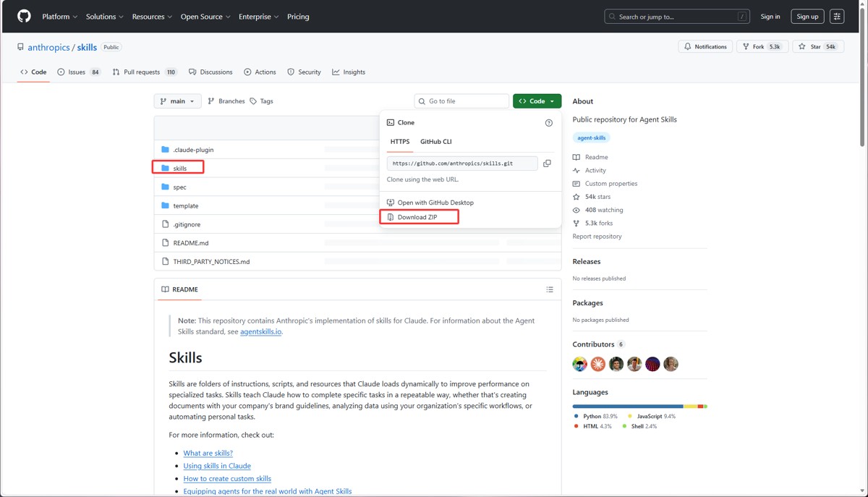The image size is (868, 497).
Task: Switch to the Discussions tab
Action: point(210,72)
